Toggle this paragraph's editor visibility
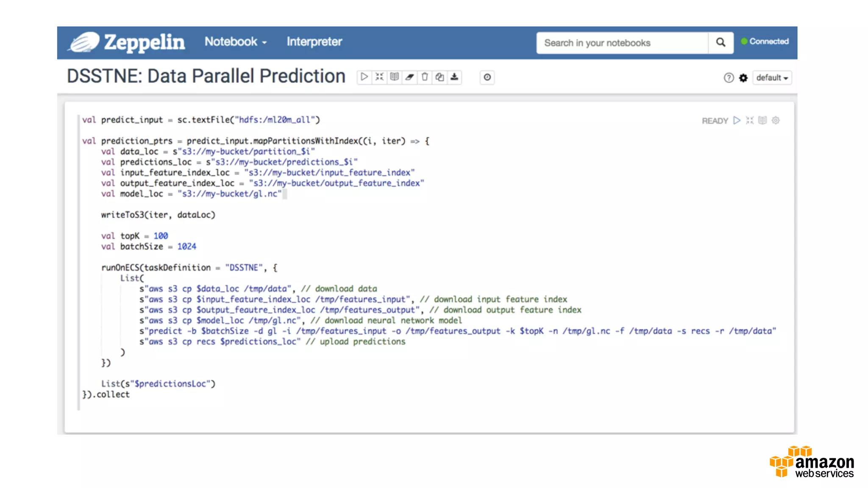 pyautogui.click(x=750, y=121)
